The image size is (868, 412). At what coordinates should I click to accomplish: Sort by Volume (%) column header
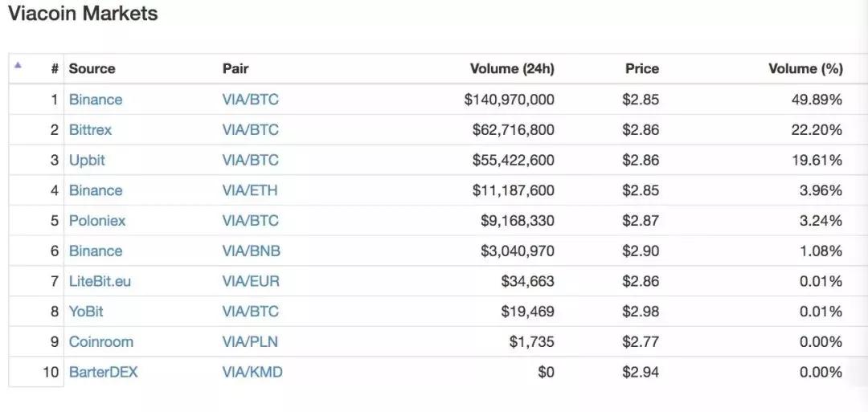coord(806,68)
